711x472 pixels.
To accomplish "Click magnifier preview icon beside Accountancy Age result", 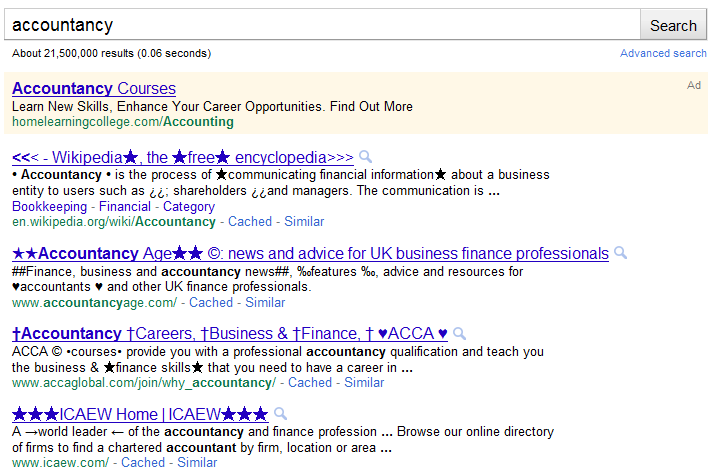I will point(620,253).
